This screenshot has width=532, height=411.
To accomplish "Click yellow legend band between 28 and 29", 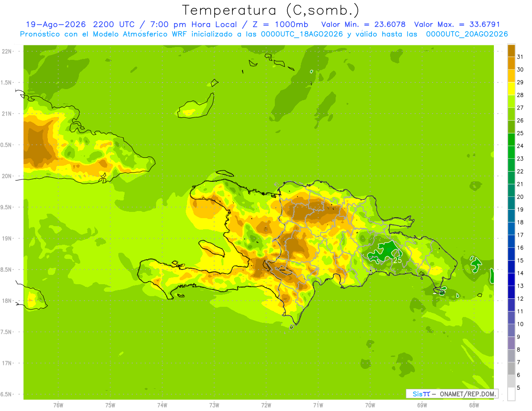I will click(511, 89).
